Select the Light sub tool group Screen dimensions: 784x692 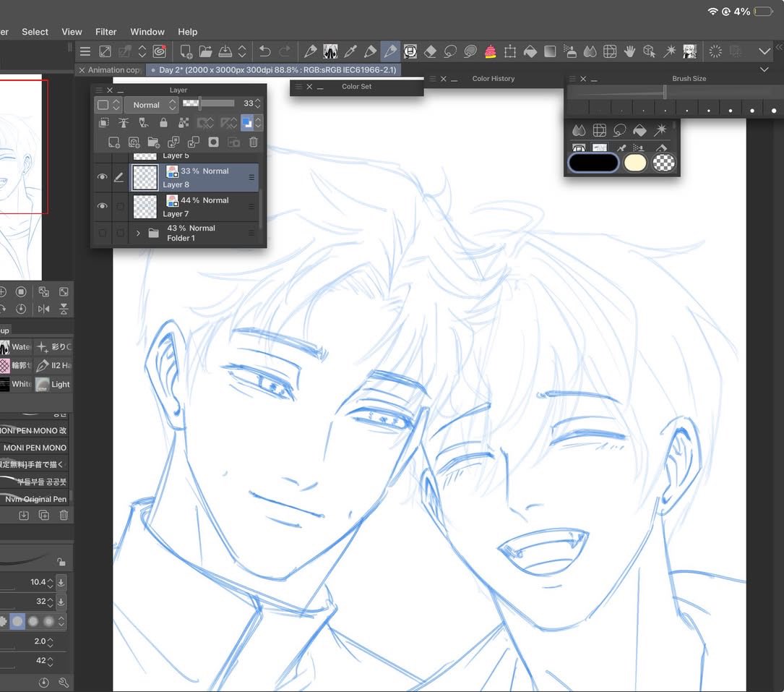pyautogui.click(x=53, y=384)
